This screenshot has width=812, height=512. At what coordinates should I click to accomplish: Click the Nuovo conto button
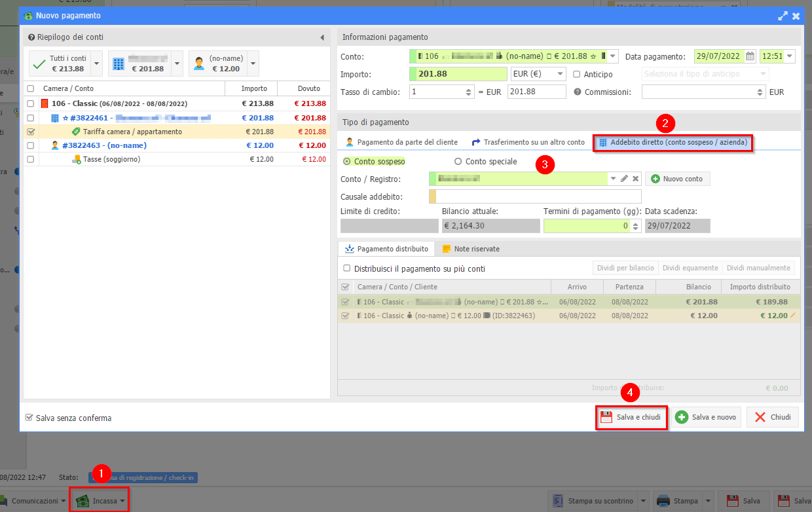point(678,179)
